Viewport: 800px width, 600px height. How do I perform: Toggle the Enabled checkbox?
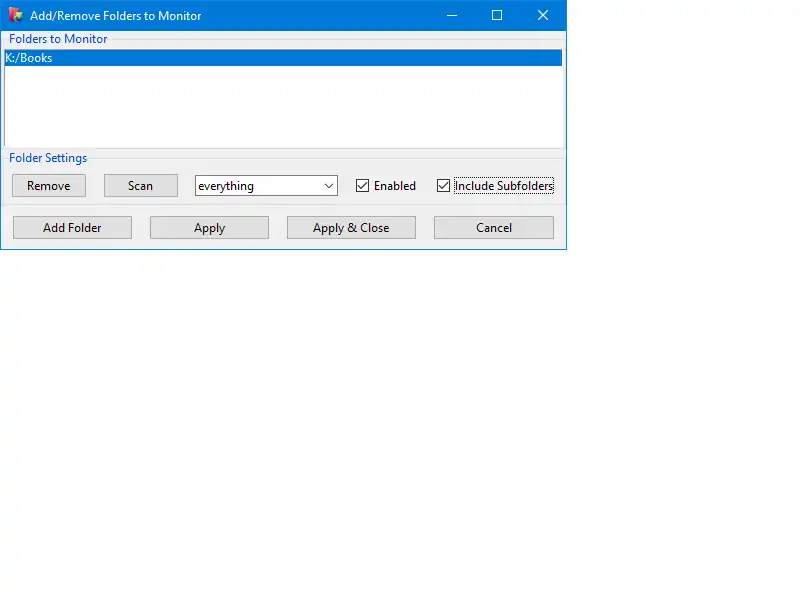pos(362,186)
